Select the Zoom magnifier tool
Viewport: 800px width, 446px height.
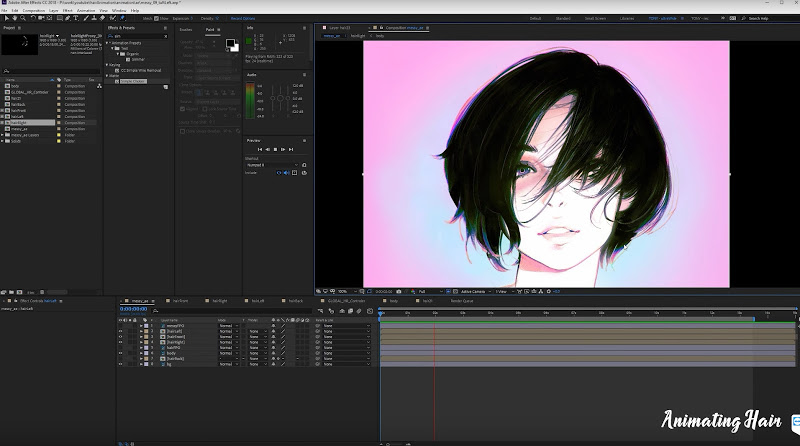pyautogui.click(x=23, y=18)
